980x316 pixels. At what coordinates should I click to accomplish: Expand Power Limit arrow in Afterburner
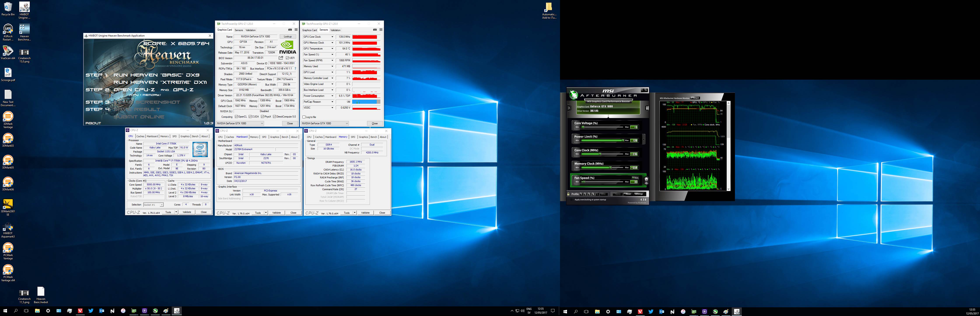tap(644, 139)
